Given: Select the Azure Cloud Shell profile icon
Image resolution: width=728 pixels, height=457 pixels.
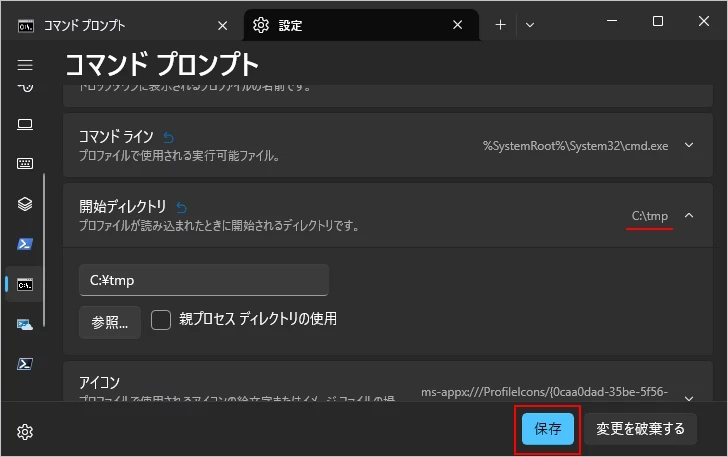Looking at the screenshot, I should click(25, 324).
